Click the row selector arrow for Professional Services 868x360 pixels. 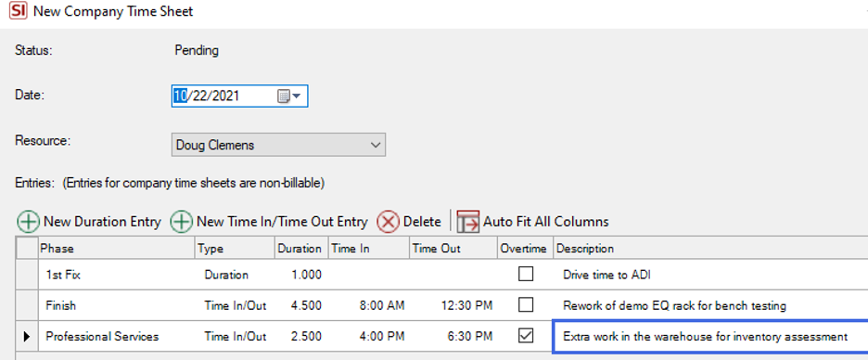click(27, 336)
